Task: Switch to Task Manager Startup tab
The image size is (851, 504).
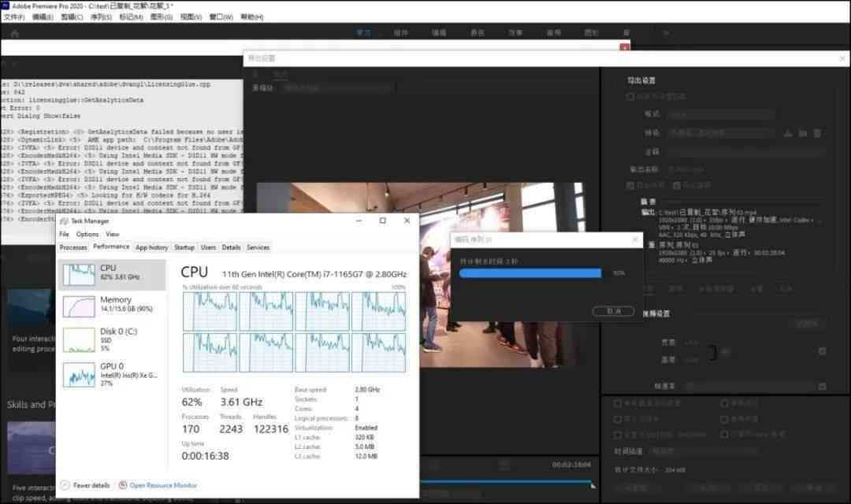Action: click(184, 247)
